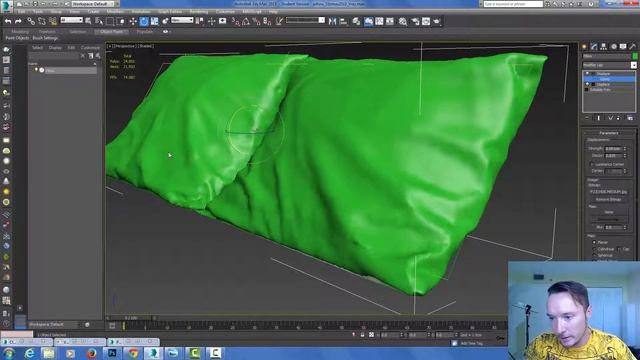Viewport: 640px width, 360px height.
Task: Toggle the Percent Snap button
Action: [x=257, y=21]
